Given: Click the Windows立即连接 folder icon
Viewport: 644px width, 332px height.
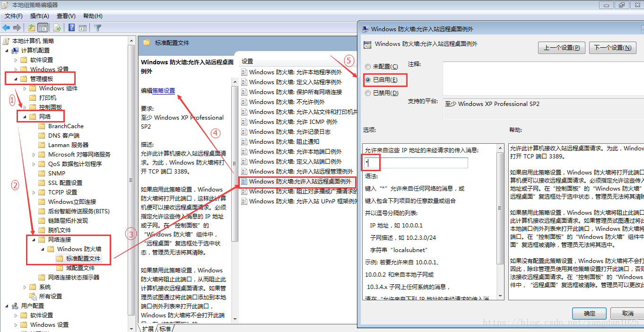Looking at the screenshot, I should pyautogui.click(x=42, y=202).
